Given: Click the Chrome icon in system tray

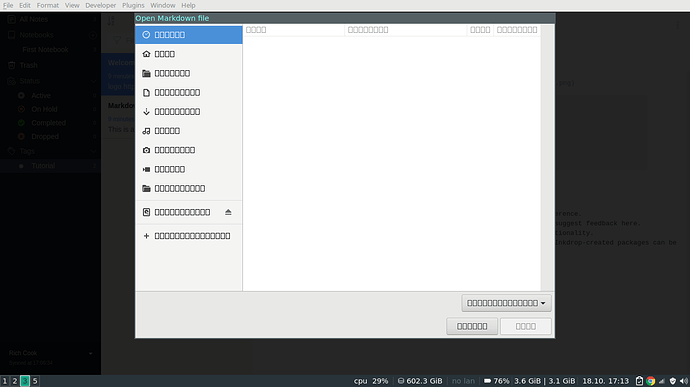Looking at the screenshot, I should coord(650,381).
